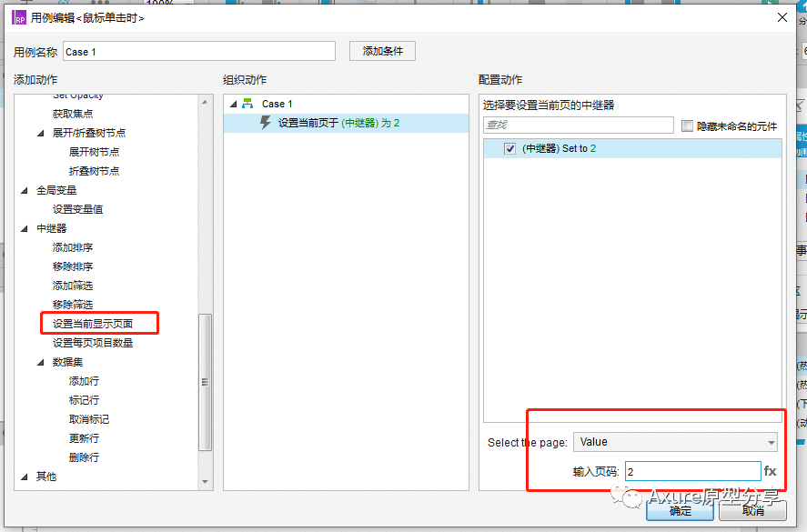Select the 标记行 action
This screenshot has height=532, width=807.
pyautogui.click(x=84, y=400)
